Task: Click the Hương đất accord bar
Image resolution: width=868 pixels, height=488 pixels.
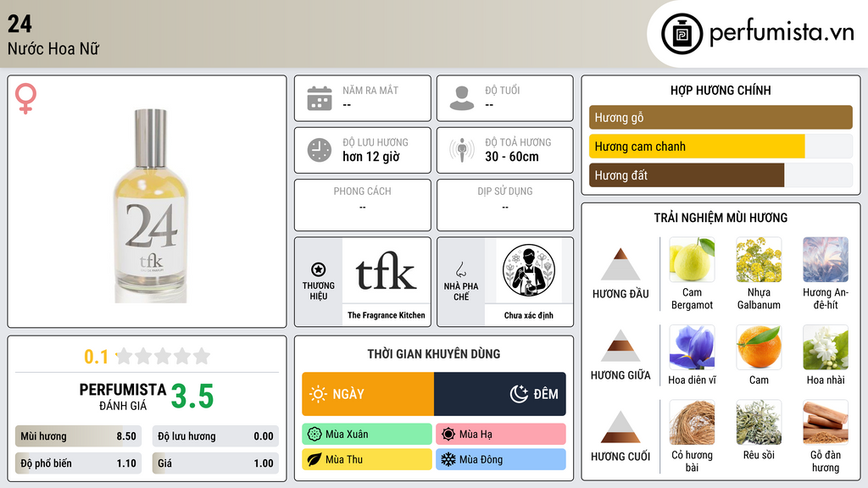Action: [x=721, y=175]
